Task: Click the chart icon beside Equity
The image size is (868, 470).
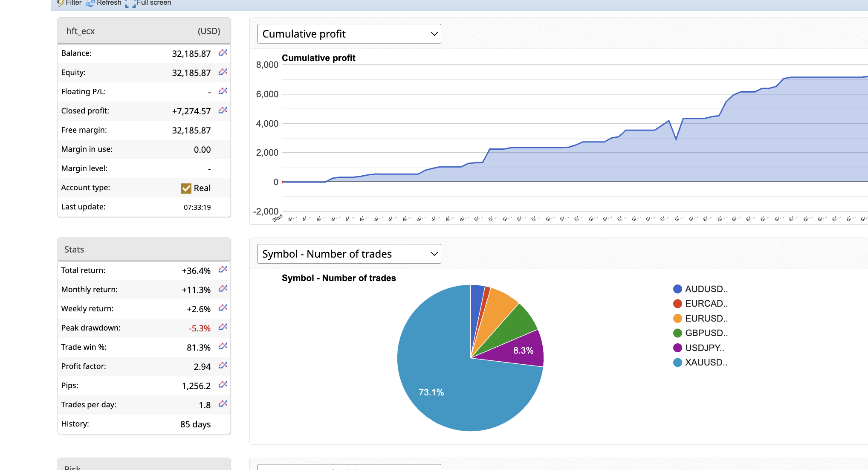Action: 223,72
